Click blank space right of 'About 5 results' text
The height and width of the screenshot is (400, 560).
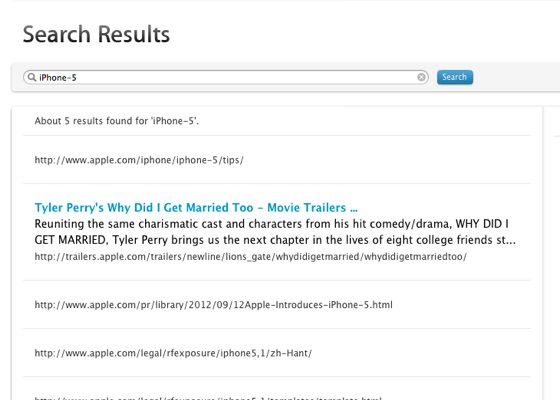click(x=364, y=121)
